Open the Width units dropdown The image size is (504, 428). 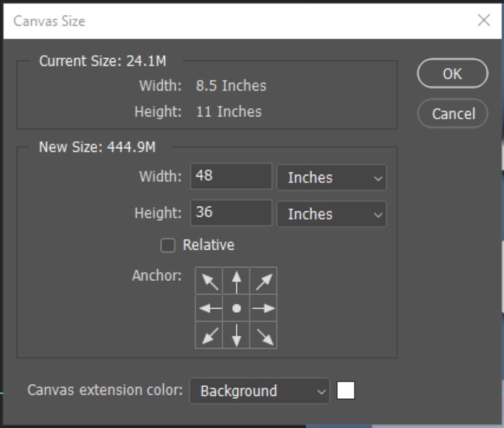pos(331,177)
